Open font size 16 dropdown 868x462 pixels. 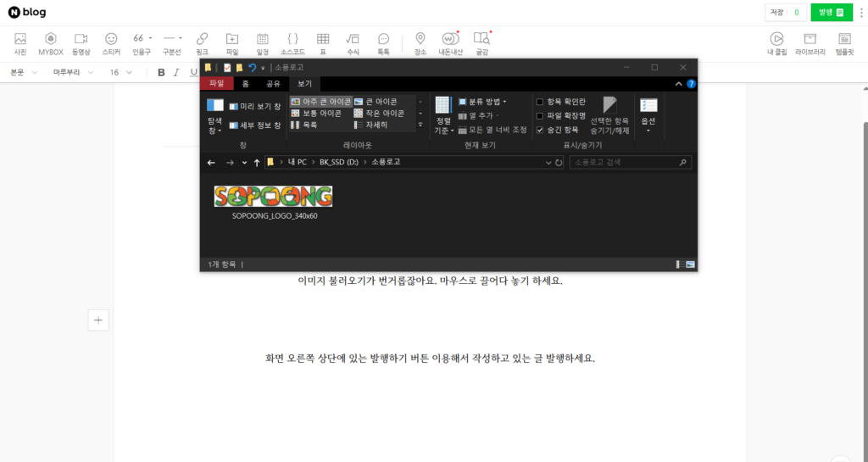point(120,73)
